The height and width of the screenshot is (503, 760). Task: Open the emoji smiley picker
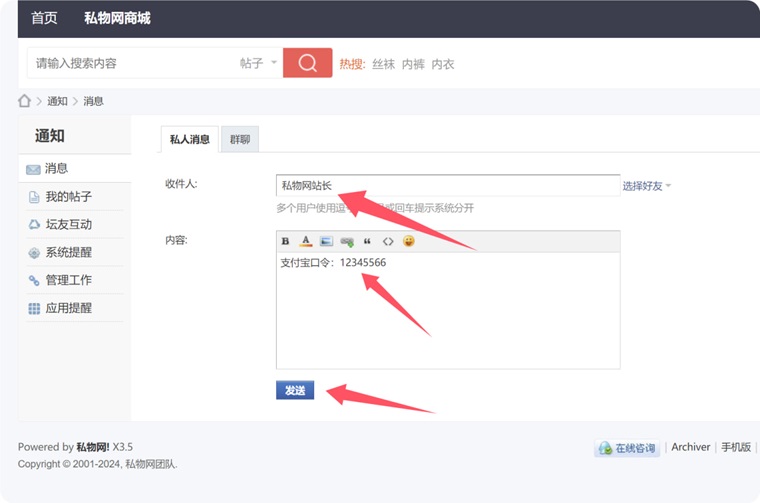[408, 241]
